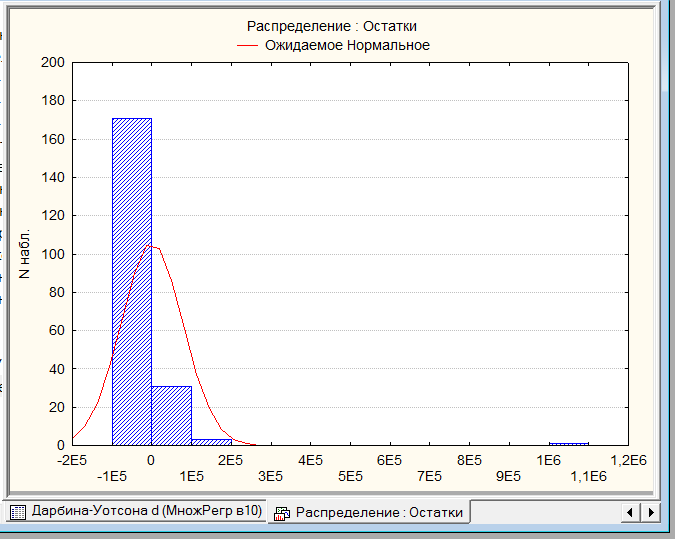This screenshot has height=539, width=675.
Task: Select the Распределение : Остатки tab
Action: [368, 512]
